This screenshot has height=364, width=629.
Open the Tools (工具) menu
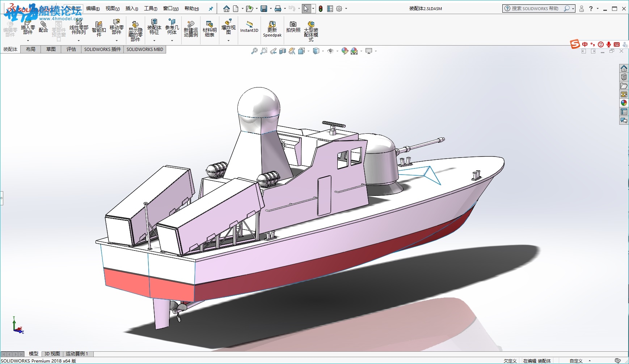[x=151, y=9]
